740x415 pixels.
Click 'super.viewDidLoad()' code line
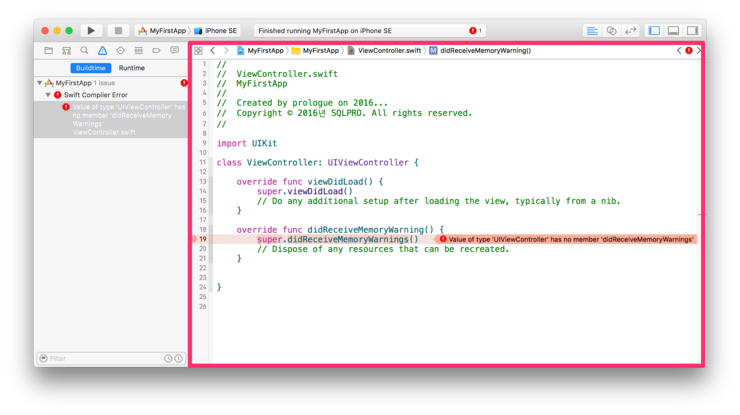[305, 192]
